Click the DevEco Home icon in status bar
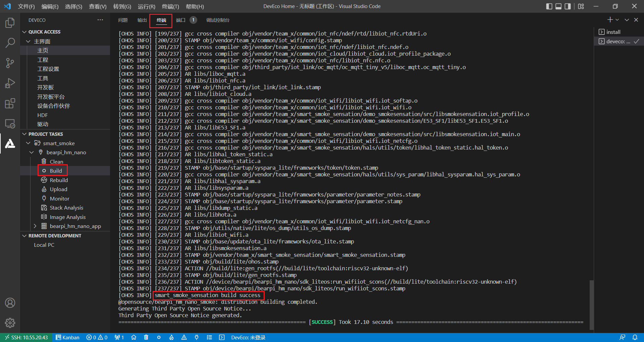The width and height of the screenshot is (644, 342). point(133,337)
